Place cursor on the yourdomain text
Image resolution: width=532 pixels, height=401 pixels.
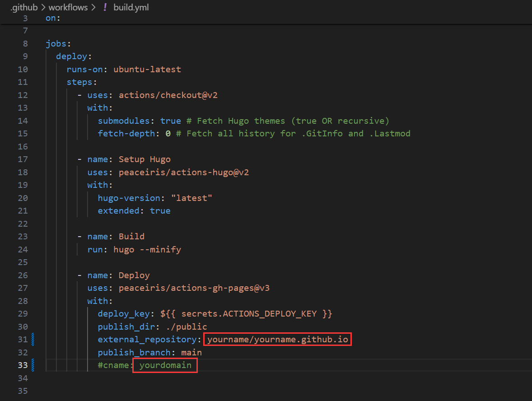[165, 365]
